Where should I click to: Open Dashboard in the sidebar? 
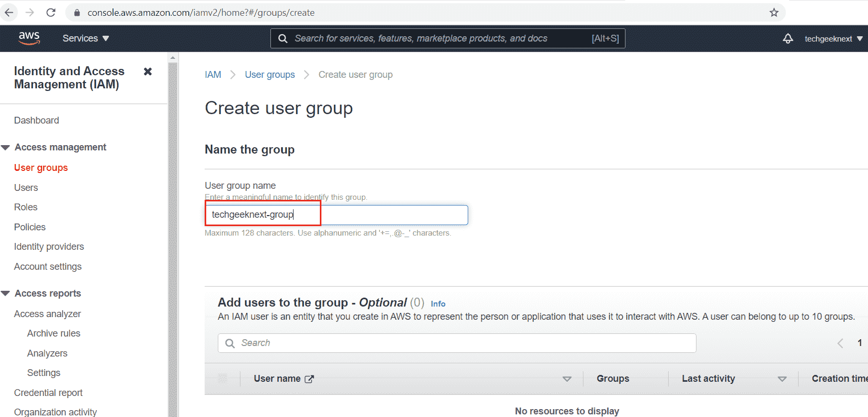(x=36, y=120)
